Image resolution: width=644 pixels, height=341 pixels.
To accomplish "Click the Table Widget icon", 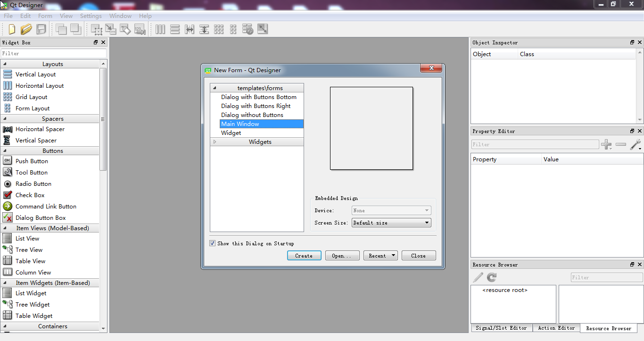I will [8, 316].
